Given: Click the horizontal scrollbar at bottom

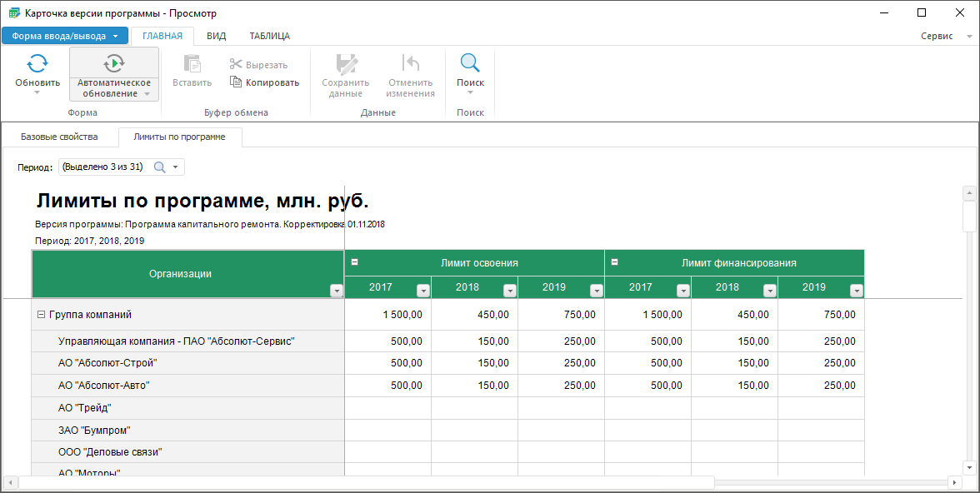Looking at the screenshot, I should [x=367, y=483].
